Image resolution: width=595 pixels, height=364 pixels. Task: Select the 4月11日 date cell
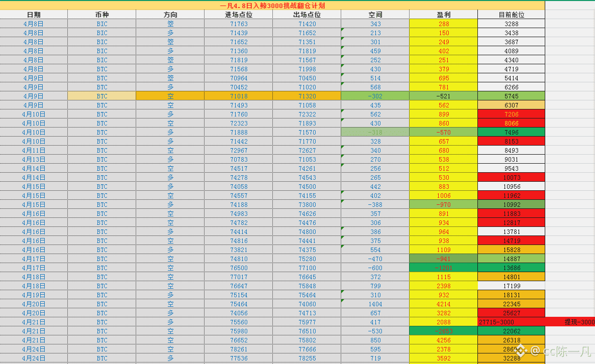point(34,150)
